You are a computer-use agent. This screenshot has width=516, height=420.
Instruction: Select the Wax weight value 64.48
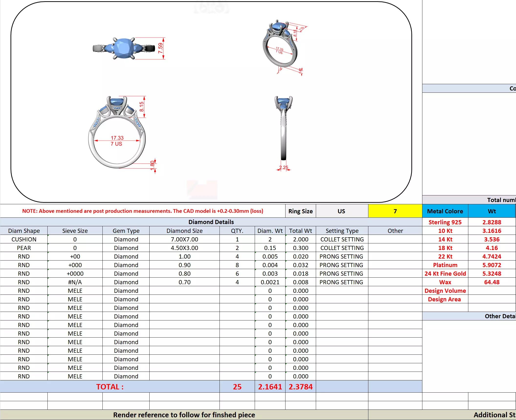coord(492,282)
